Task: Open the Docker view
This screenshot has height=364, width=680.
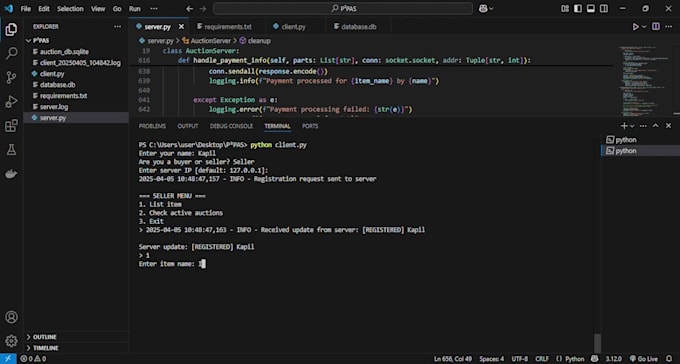Action: point(11,174)
